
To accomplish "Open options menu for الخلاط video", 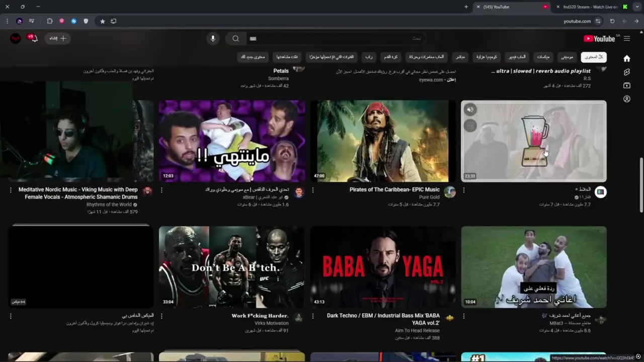I will click(x=464, y=190).
